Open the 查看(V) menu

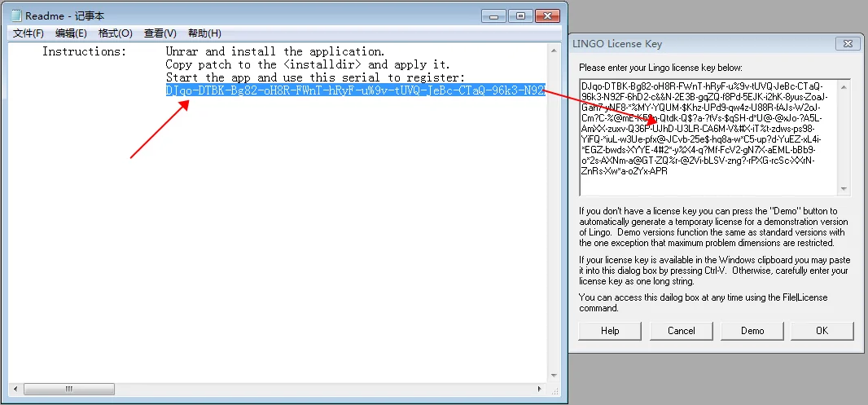coord(160,33)
